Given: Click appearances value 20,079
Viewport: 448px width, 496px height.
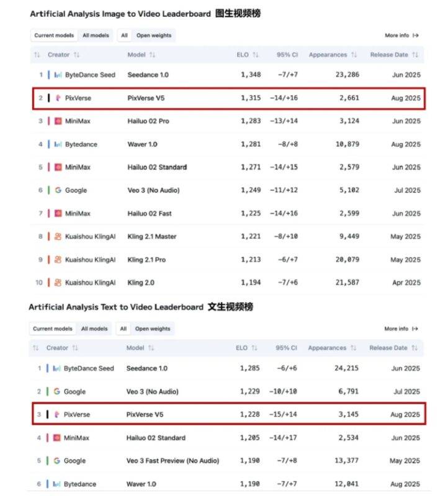Looking at the screenshot, I should (347, 260).
